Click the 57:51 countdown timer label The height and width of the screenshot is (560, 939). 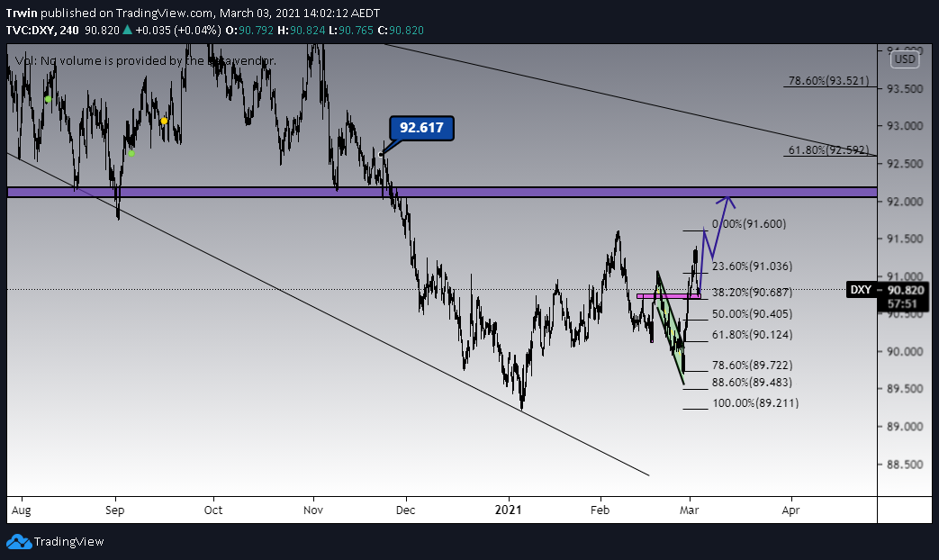[902, 303]
